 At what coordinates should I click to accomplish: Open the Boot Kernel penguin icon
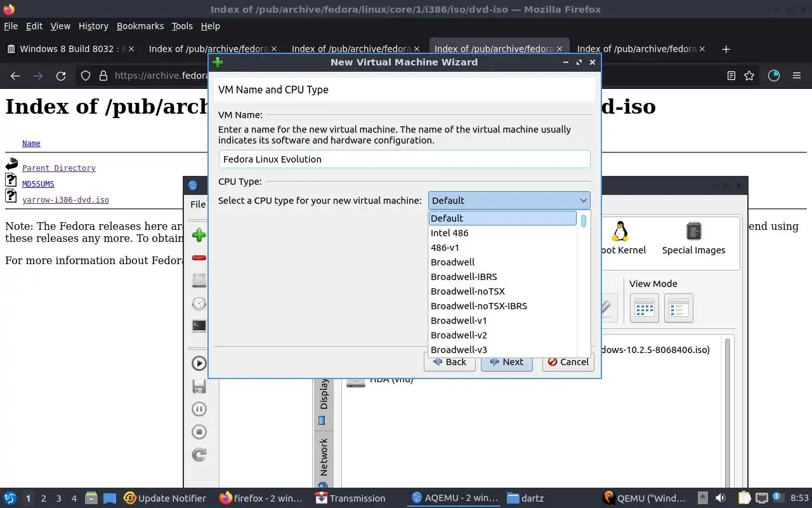tap(620, 231)
